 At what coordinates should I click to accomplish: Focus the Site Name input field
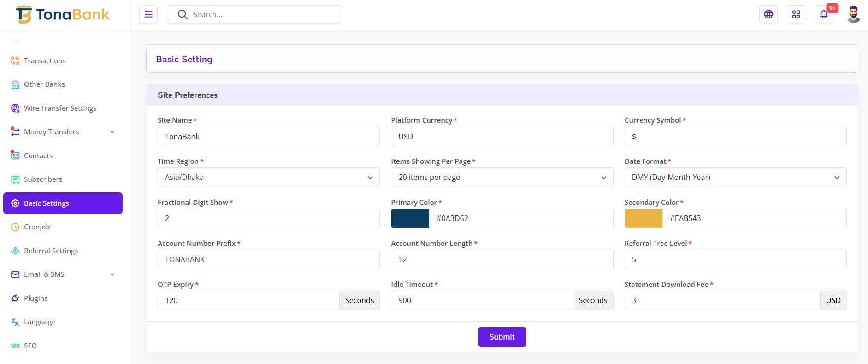[268, 137]
